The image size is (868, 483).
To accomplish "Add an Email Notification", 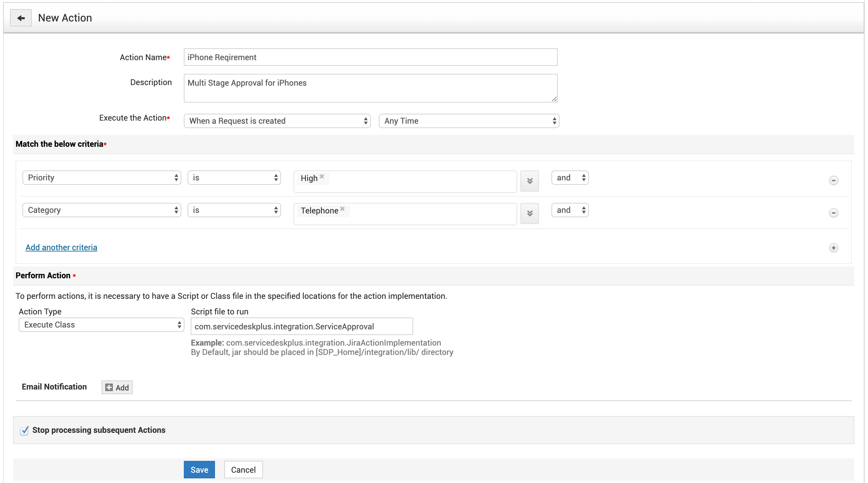I will coord(117,387).
